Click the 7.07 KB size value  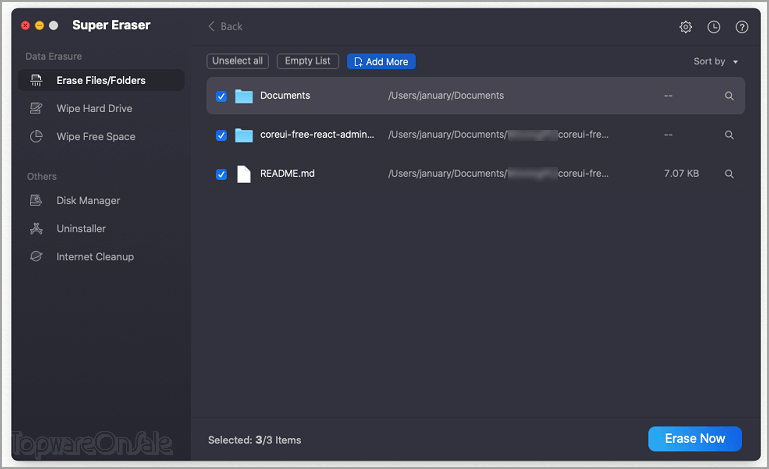[681, 174]
